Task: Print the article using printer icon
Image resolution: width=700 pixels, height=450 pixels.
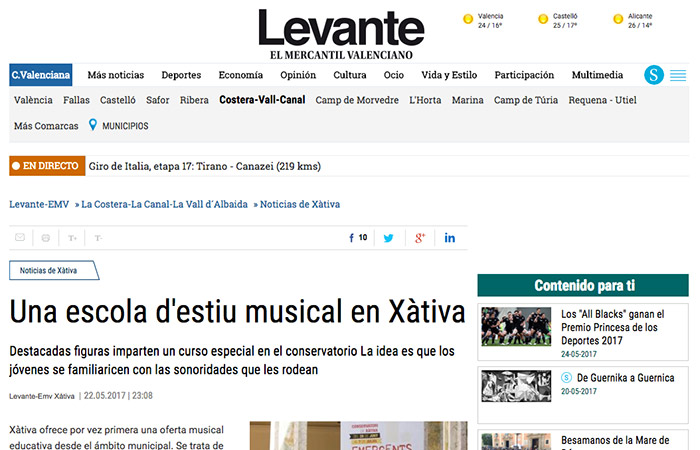Action: pyautogui.click(x=46, y=238)
